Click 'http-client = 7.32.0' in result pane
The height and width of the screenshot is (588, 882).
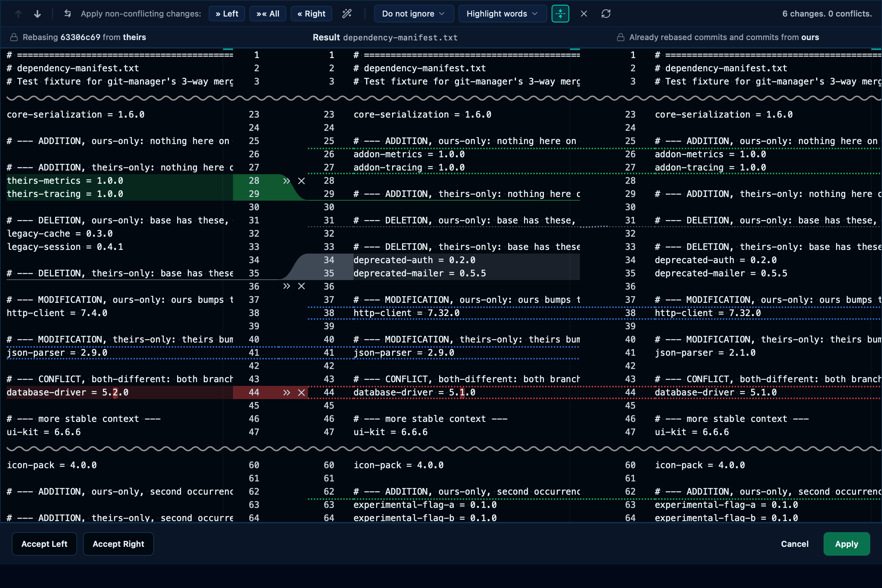406,313
